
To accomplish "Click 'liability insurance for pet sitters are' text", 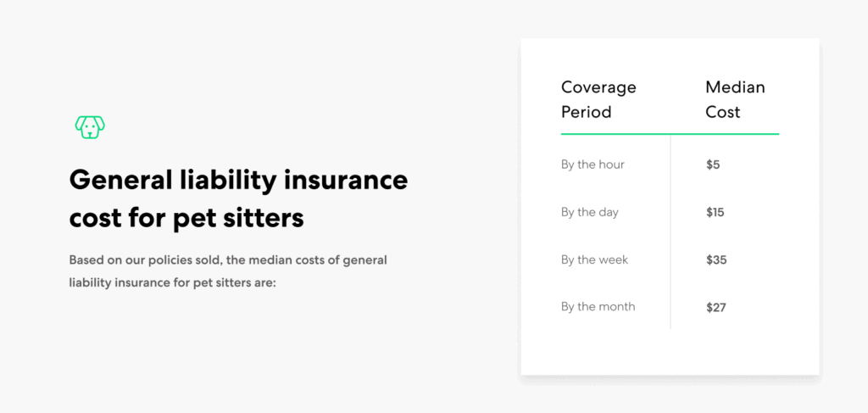I will pyautogui.click(x=173, y=282).
